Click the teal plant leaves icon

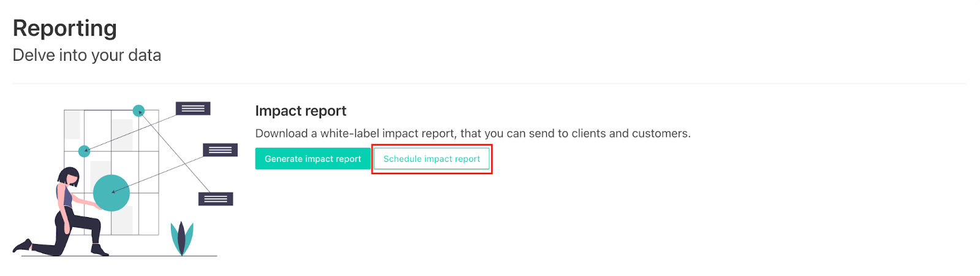click(x=182, y=237)
